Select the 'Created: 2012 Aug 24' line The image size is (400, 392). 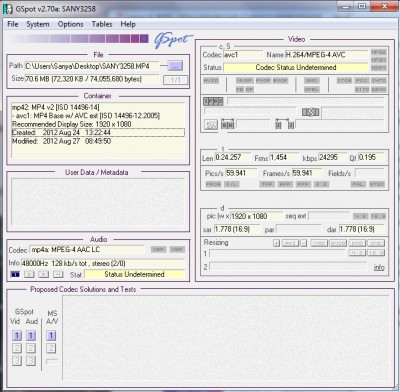(x=98, y=132)
